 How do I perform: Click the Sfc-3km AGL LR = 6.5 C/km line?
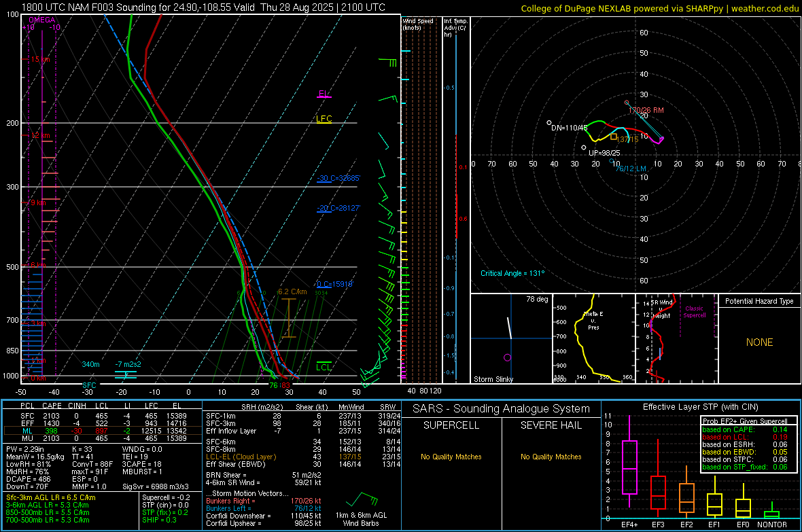tap(51, 497)
